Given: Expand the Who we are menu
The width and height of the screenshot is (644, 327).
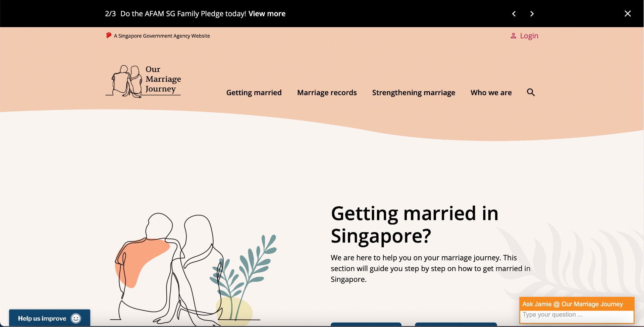Looking at the screenshot, I should click(491, 93).
